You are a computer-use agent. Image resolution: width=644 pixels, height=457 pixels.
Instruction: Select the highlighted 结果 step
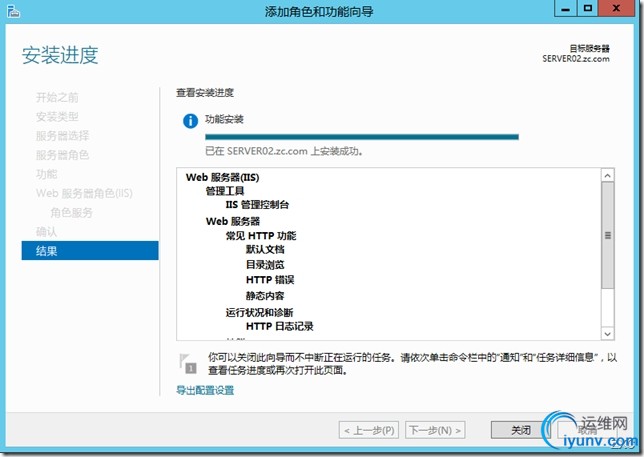(x=90, y=250)
